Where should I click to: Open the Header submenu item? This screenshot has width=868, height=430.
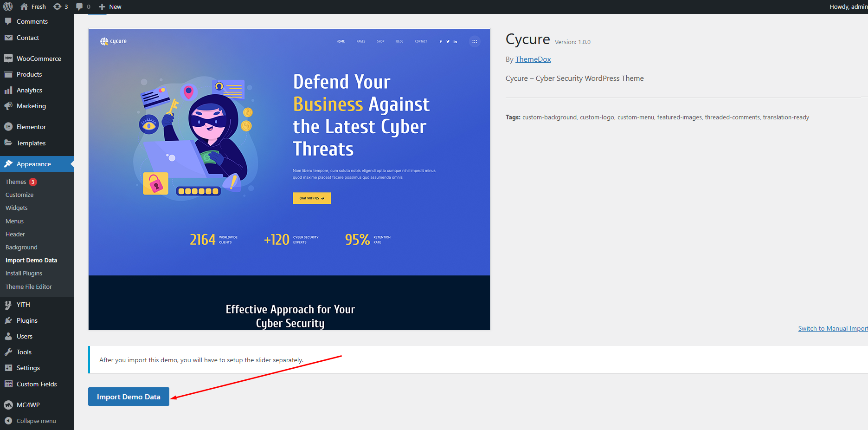[x=15, y=234]
